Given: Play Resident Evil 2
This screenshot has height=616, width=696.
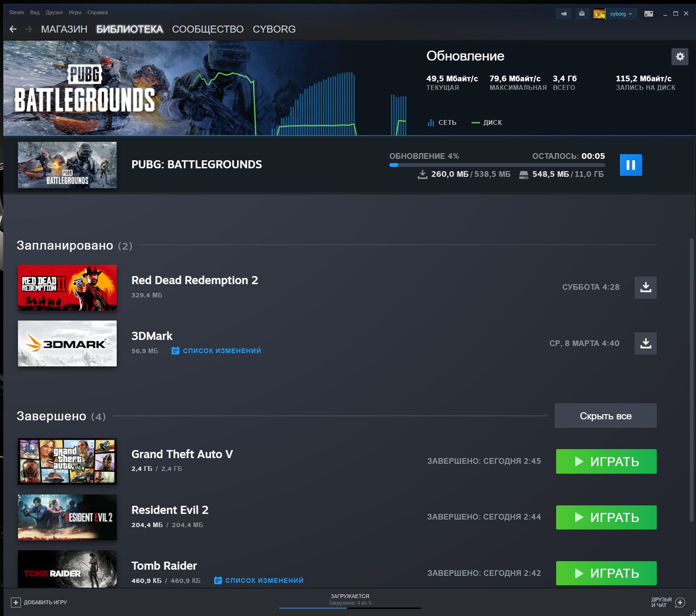Looking at the screenshot, I should [606, 517].
